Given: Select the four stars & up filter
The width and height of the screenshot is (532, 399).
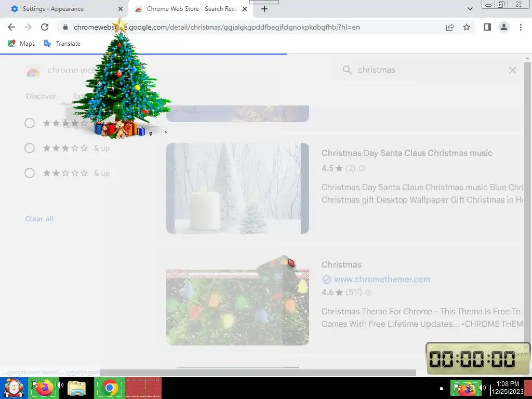Looking at the screenshot, I should (30, 123).
